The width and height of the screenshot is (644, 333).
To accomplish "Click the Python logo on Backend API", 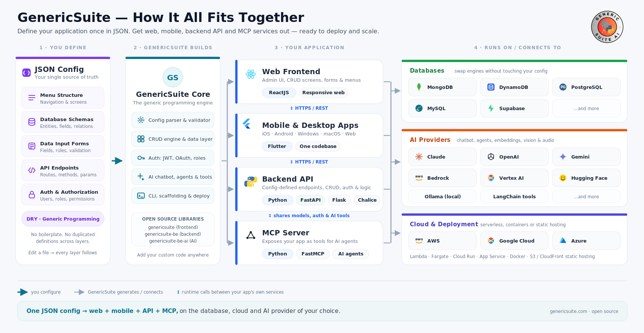I will 251,182.
